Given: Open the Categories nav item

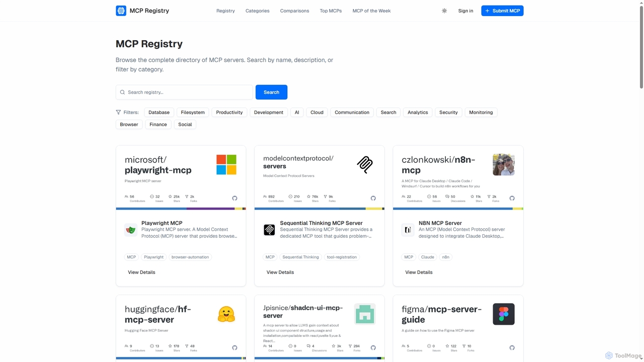Looking at the screenshot, I should point(258,11).
